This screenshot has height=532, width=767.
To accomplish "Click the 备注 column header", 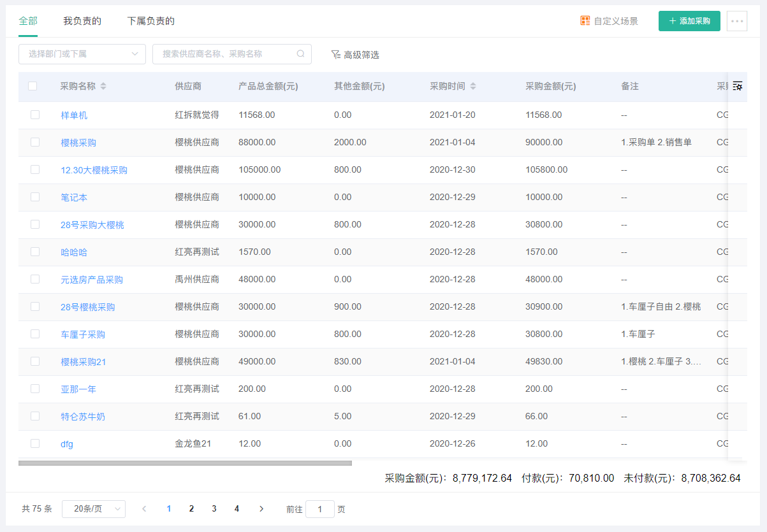I will click(x=629, y=86).
